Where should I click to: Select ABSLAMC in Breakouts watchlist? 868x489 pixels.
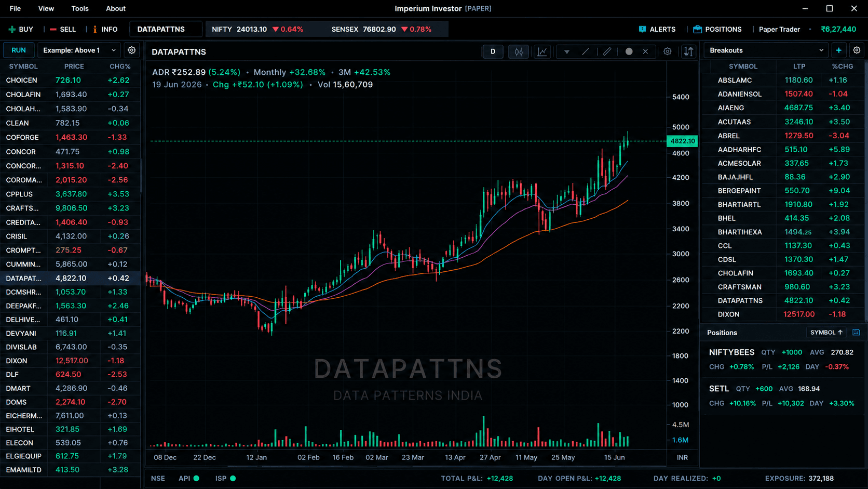coord(783,80)
